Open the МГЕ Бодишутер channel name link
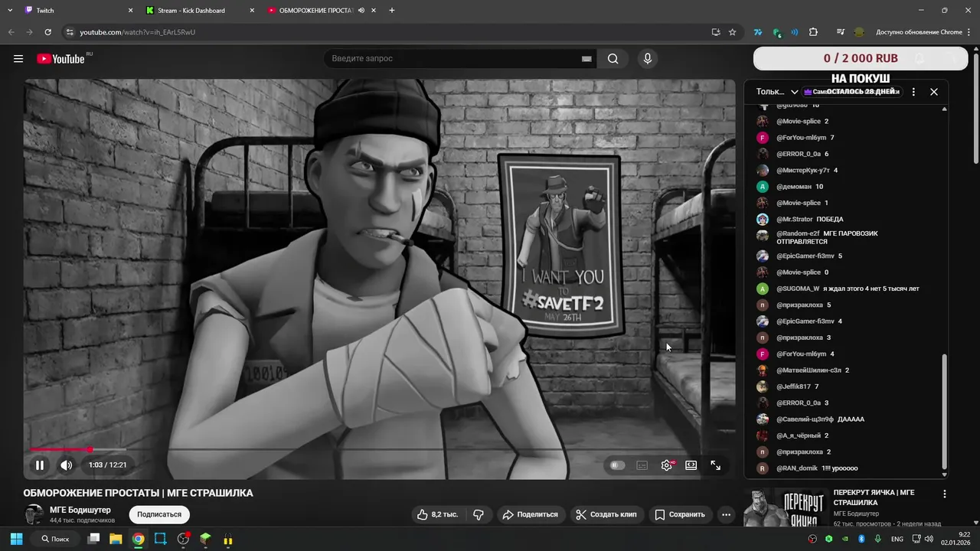Screen dimensions: 980x551 point(80,510)
